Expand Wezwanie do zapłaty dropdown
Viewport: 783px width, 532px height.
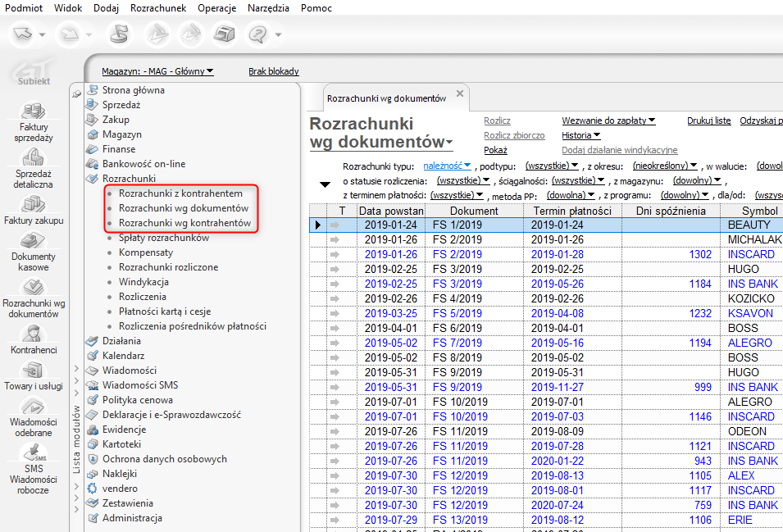[x=608, y=120]
